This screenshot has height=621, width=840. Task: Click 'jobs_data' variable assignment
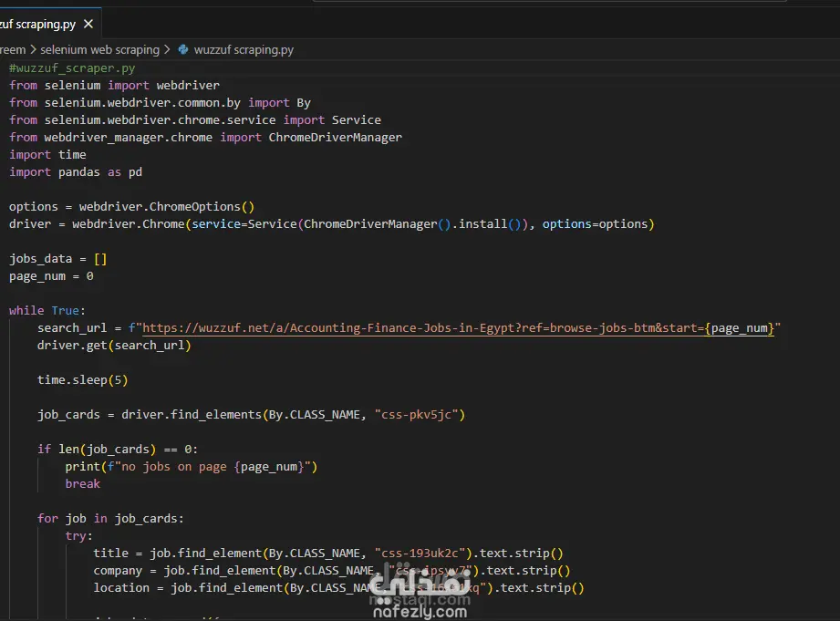pos(41,259)
